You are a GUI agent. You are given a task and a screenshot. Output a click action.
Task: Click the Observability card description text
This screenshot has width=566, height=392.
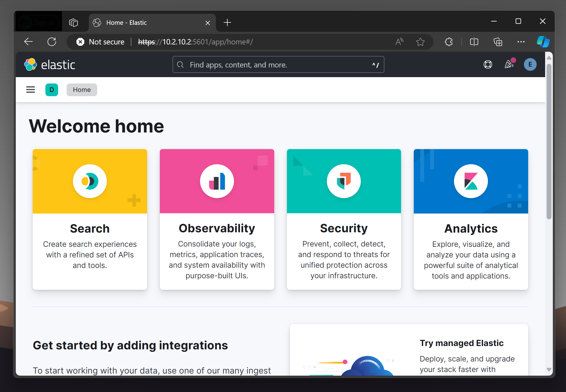(x=217, y=260)
